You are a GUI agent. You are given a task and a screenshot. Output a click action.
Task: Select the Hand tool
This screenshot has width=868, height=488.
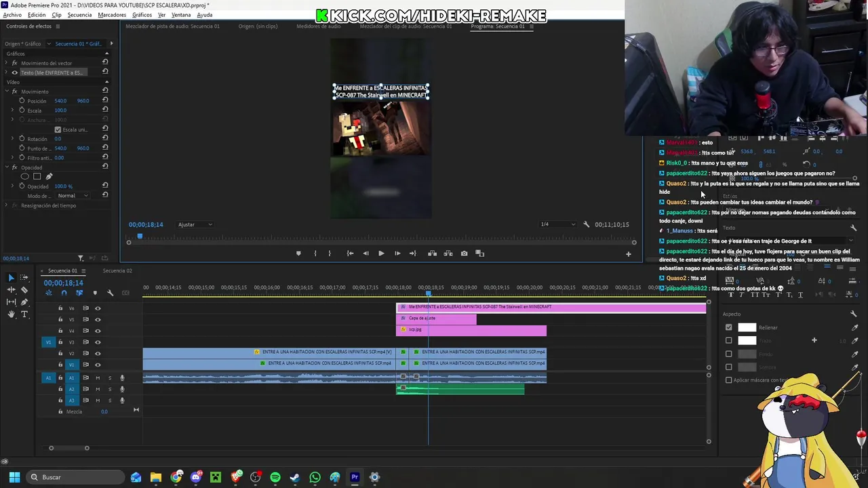pyautogui.click(x=11, y=314)
